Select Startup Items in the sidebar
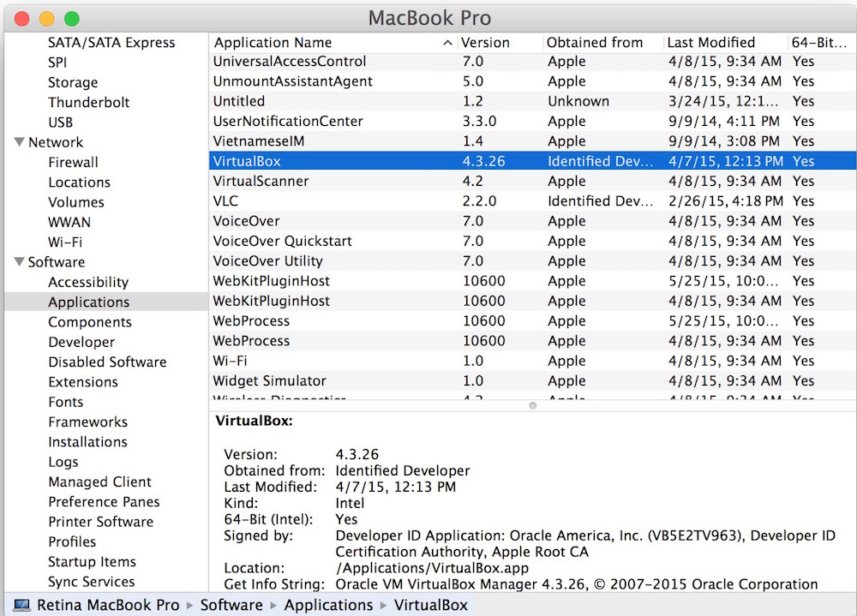Image resolution: width=857 pixels, height=616 pixels. click(92, 562)
